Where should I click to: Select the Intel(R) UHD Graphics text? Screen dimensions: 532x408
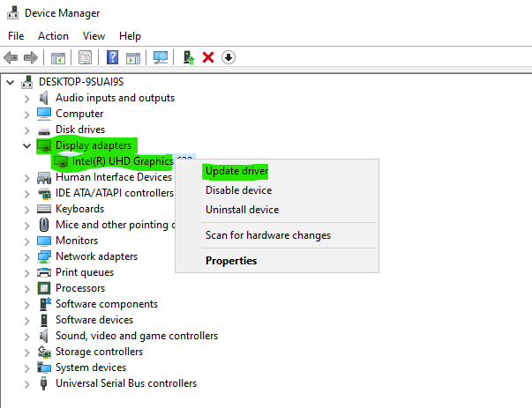(123, 161)
